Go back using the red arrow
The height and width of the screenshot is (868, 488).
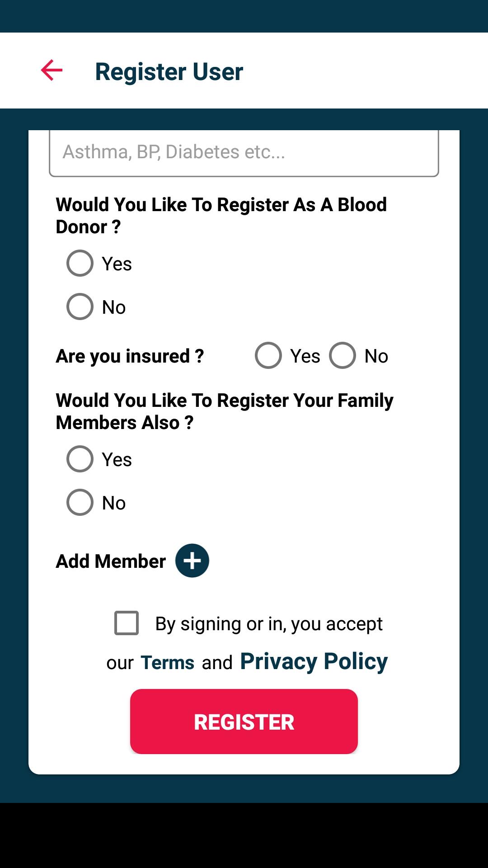(52, 71)
